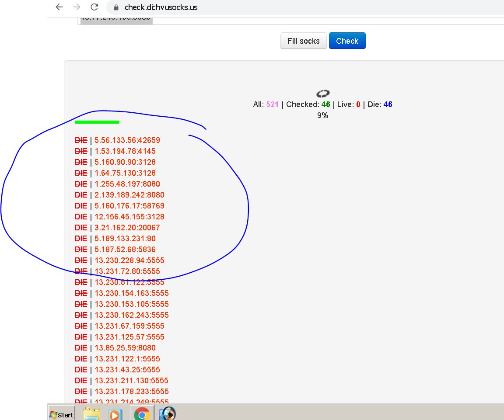Click the Die count number 46
The width and height of the screenshot is (504, 420).
(388, 104)
